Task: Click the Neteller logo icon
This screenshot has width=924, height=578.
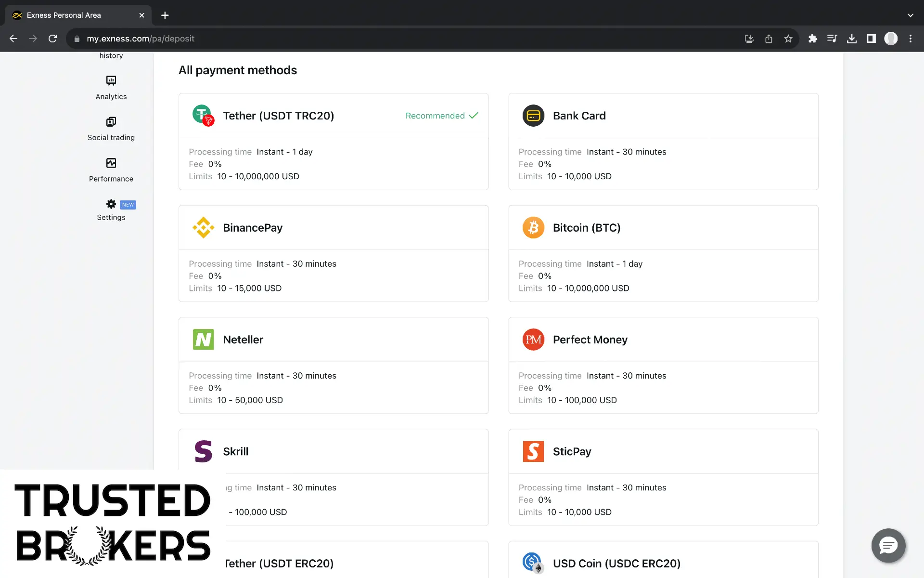Action: tap(203, 340)
